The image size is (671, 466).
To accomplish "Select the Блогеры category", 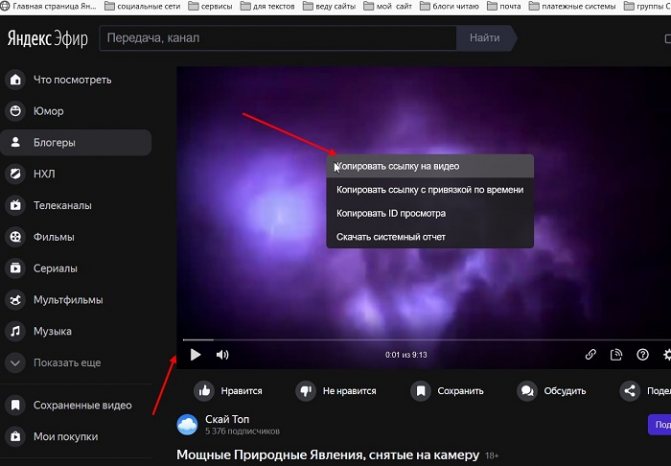I will [76, 142].
